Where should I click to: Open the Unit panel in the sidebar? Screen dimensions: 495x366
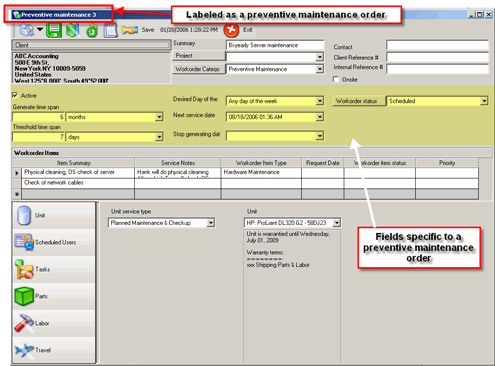coord(54,215)
